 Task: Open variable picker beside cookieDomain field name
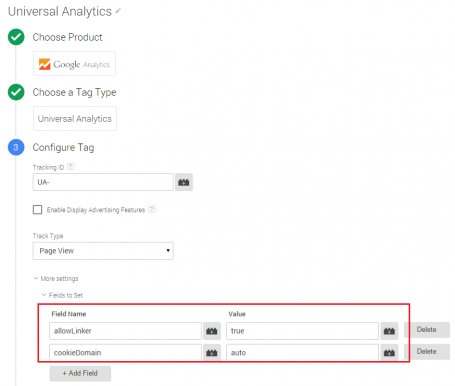212,353
